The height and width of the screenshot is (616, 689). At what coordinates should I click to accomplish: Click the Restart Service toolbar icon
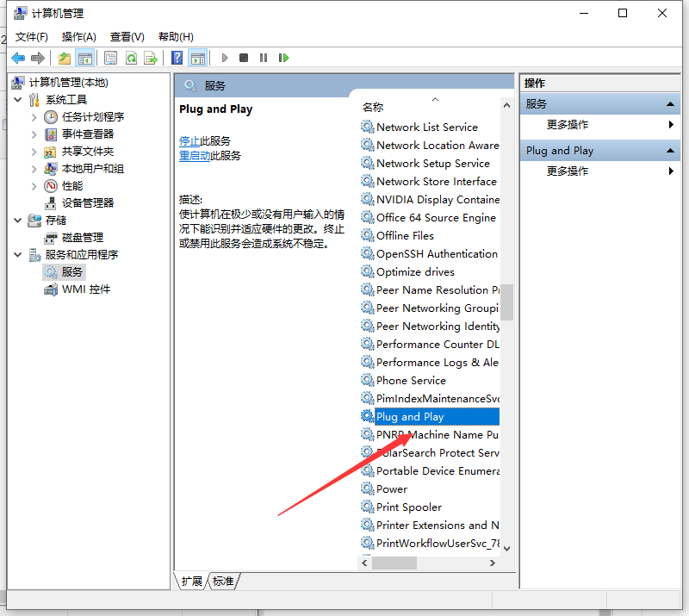click(x=283, y=58)
